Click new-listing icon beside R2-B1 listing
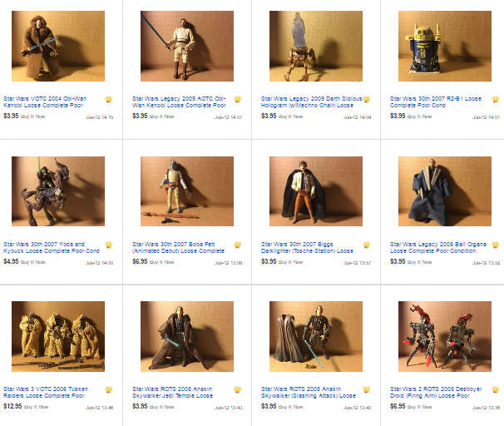504x426 pixels. [496, 99]
